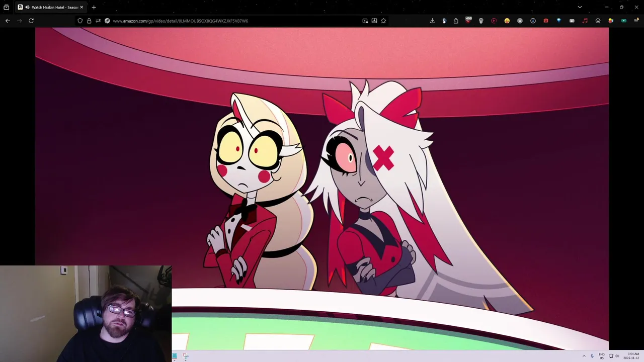Select the Watch Hazbin Hotel tab
The height and width of the screenshot is (362, 644).
(x=50, y=7)
